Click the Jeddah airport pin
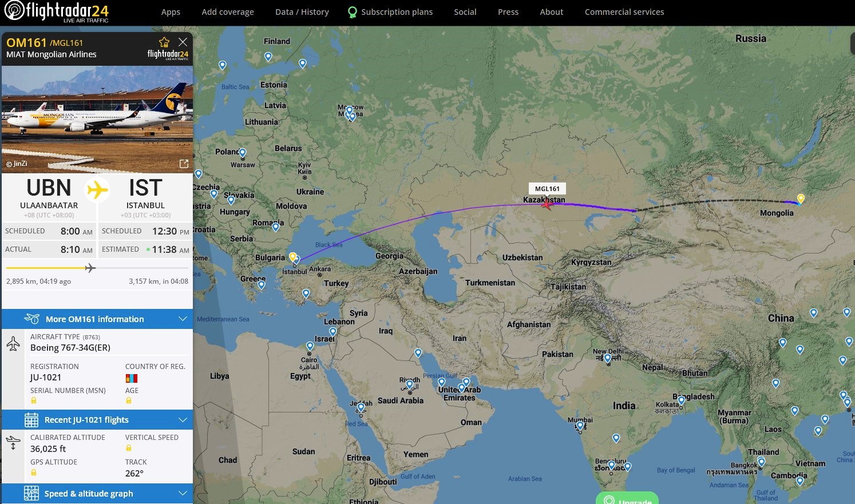 point(361,407)
